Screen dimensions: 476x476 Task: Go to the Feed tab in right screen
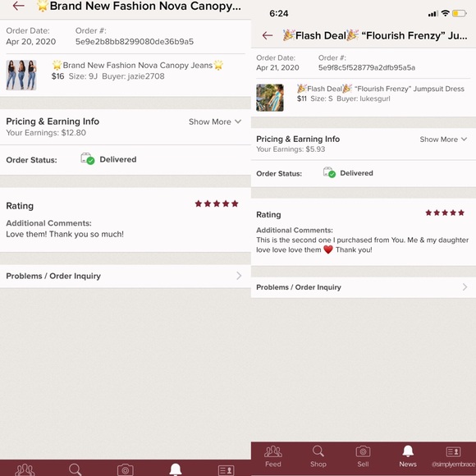tap(273, 456)
